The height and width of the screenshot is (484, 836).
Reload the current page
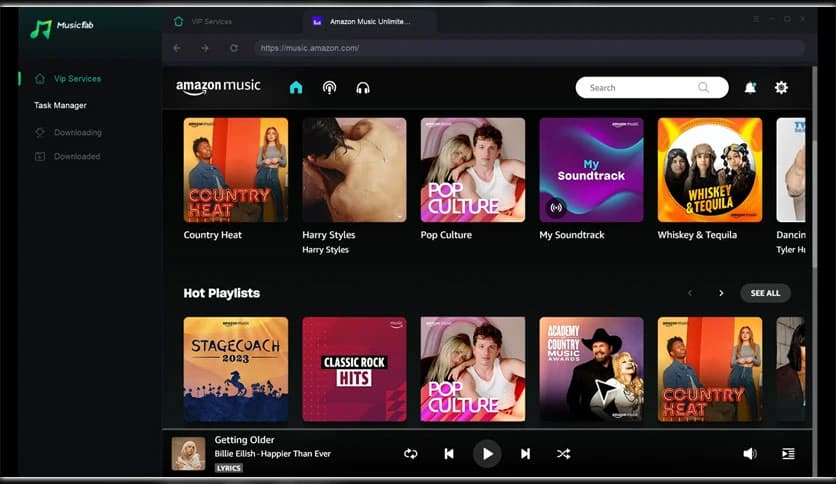click(x=234, y=48)
